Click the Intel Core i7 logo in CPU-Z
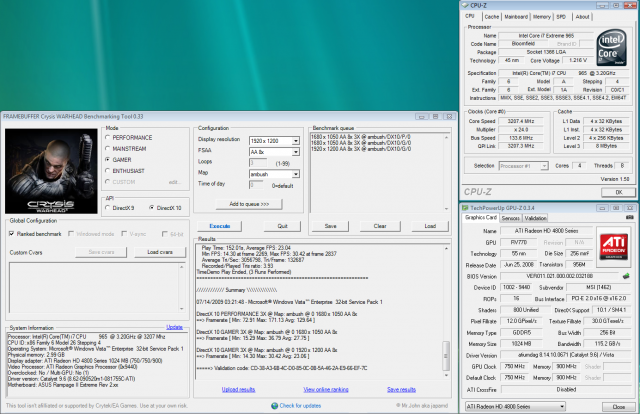This screenshot has height=414, width=640. click(611, 47)
